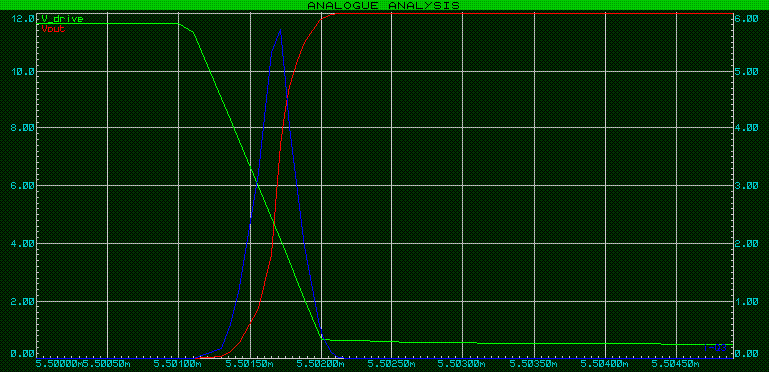Click the ANALOGUE ANALYSIS title bar
The image size is (769, 372).
[384, 5]
